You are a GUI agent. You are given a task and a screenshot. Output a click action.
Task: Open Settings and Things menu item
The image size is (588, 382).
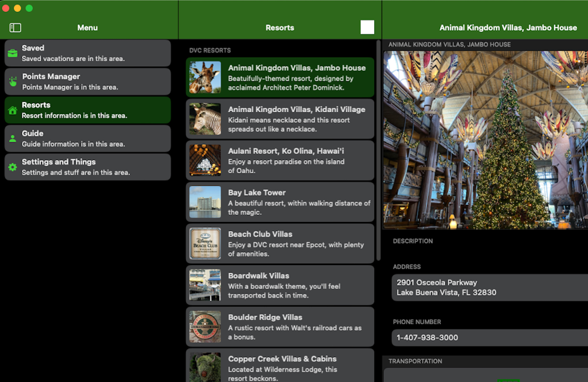tap(88, 167)
